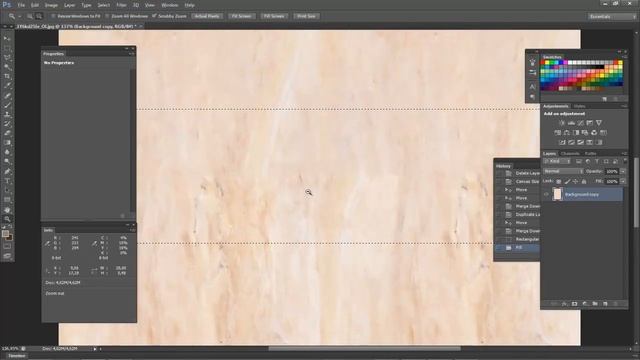Select the Brush tool
This screenshot has height=360, width=640.
click(x=7, y=105)
